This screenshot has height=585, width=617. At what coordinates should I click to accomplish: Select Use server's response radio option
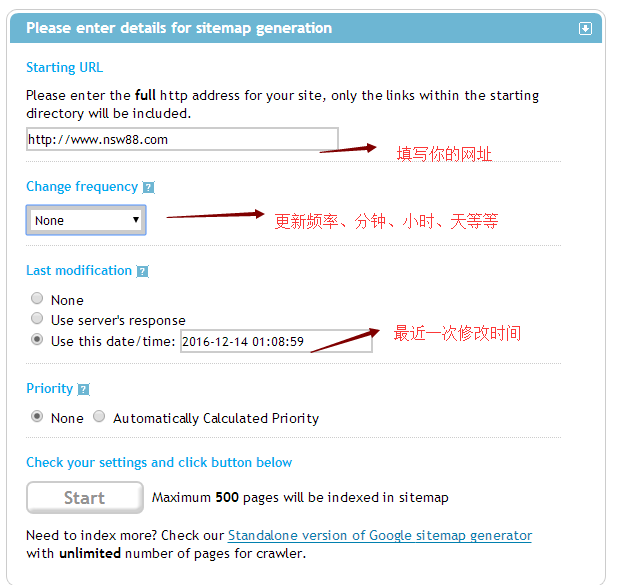coord(37,319)
